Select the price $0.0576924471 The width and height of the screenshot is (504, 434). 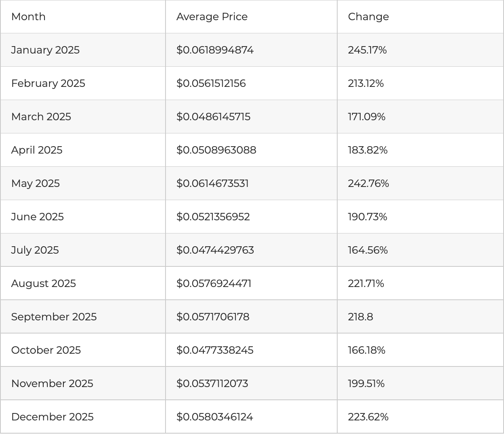point(214,284)
